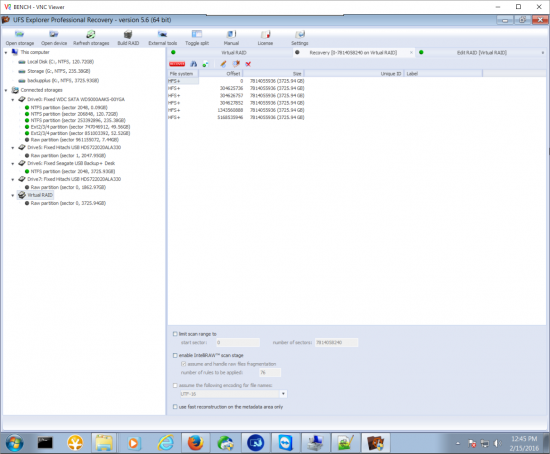Open TeamViewer from the taskbar

tap(285, 443)
